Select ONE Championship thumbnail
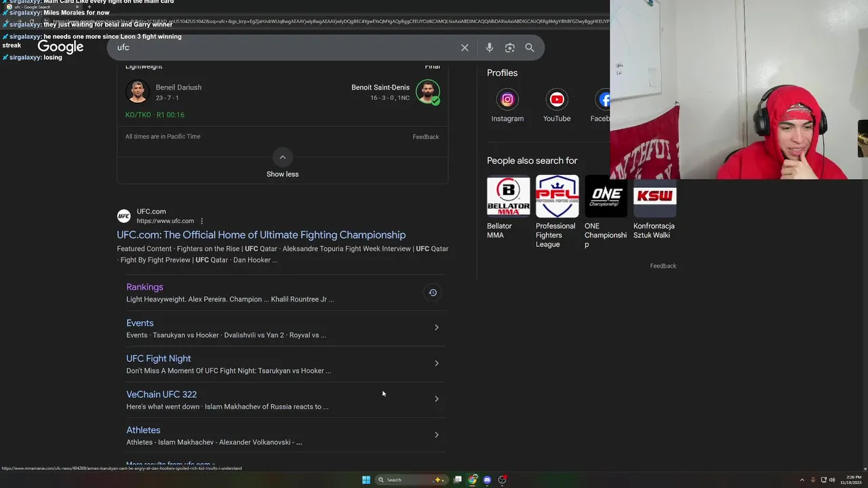 tap(606, 197)
